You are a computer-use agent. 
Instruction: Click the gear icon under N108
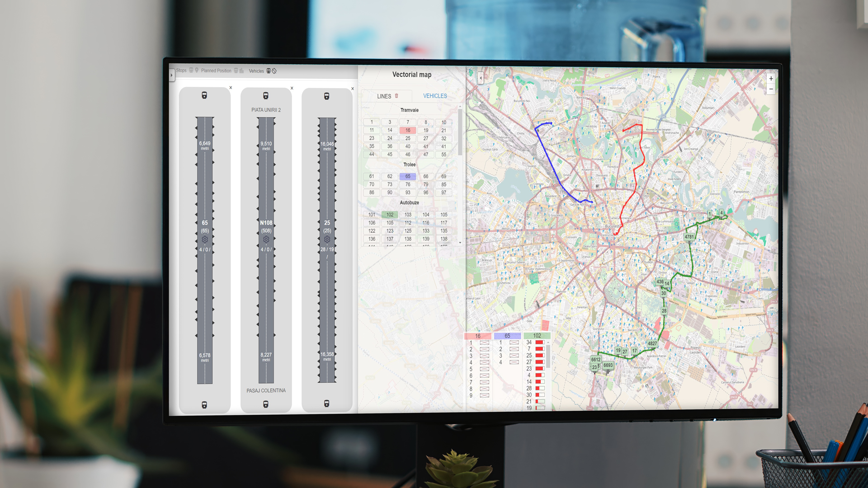(x=266, y=239)
